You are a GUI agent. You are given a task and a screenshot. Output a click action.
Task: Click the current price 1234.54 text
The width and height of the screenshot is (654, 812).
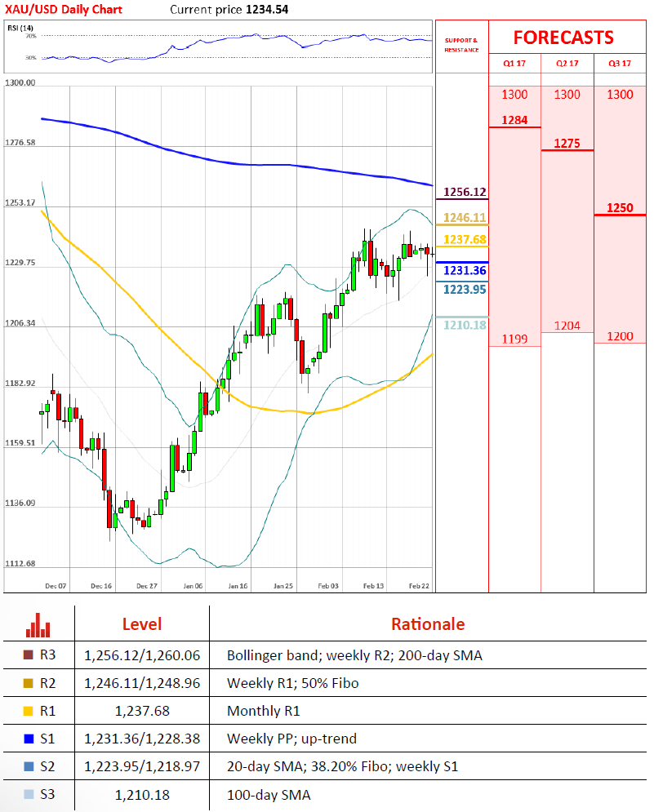[x=229, y=9]
